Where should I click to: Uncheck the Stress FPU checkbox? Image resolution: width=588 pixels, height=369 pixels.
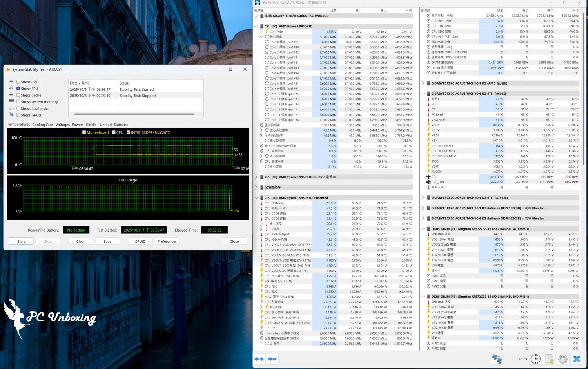[18, 89]
